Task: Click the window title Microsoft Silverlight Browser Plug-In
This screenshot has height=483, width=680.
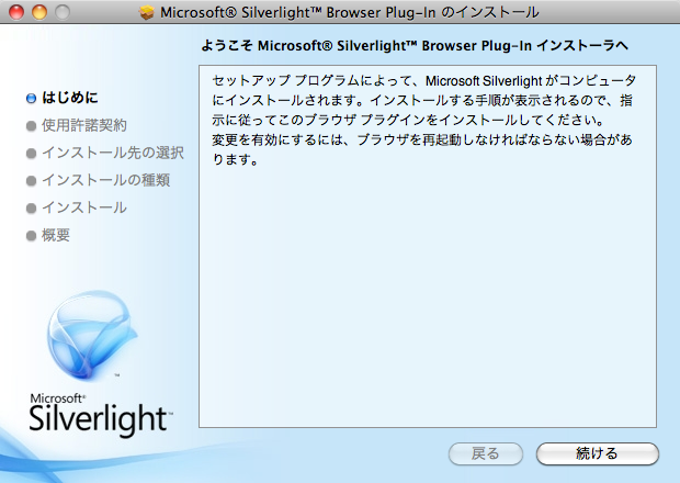Action: 350,12
